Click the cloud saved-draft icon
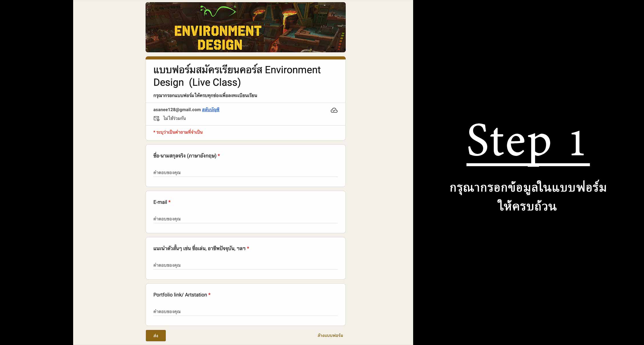 pyautogui.click(x=334, y=110)
